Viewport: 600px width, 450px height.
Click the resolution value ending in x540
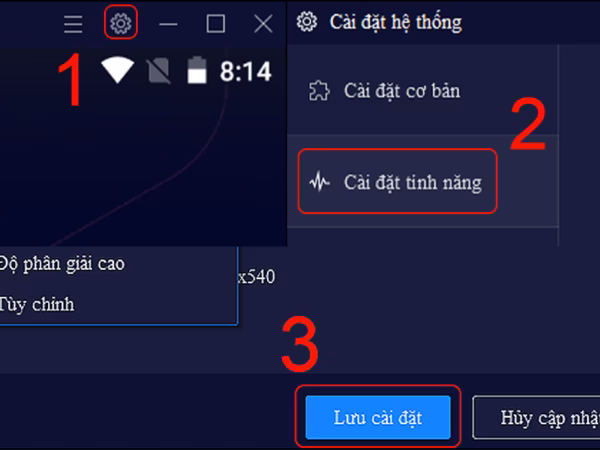point(256,277)
